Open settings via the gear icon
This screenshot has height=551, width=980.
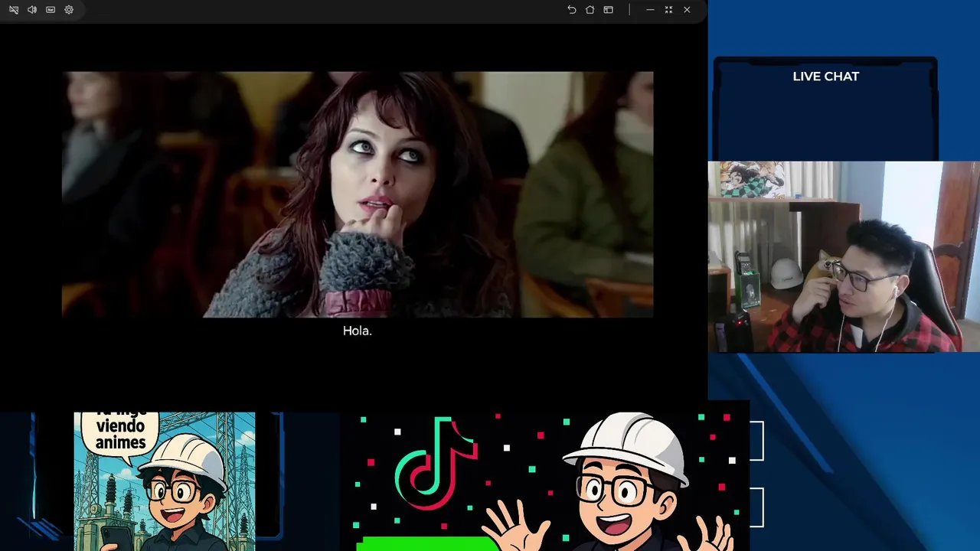69,10
